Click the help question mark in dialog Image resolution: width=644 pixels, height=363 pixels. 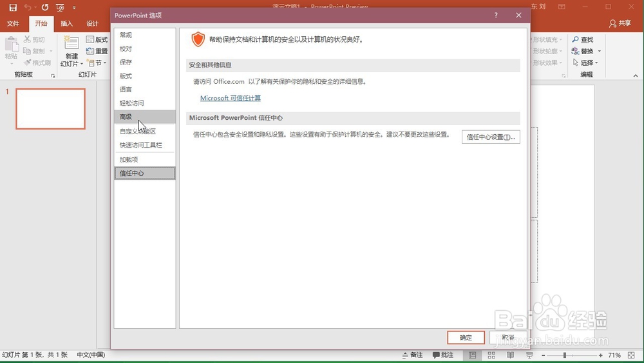tap(496, 15)
